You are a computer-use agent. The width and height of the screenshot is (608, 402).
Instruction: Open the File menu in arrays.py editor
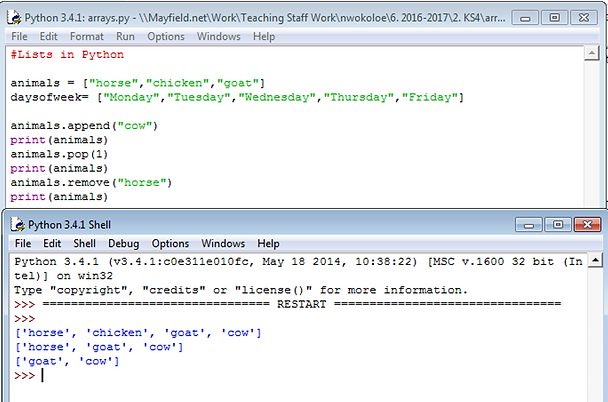pyautogui.click(x=19, y=36)
